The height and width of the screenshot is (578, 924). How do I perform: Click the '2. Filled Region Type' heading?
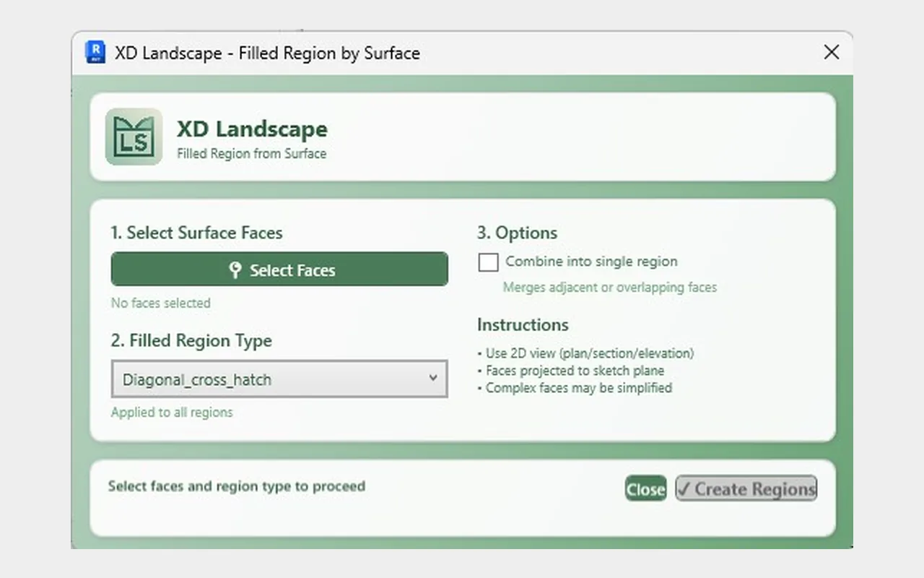tap(191, 341)
